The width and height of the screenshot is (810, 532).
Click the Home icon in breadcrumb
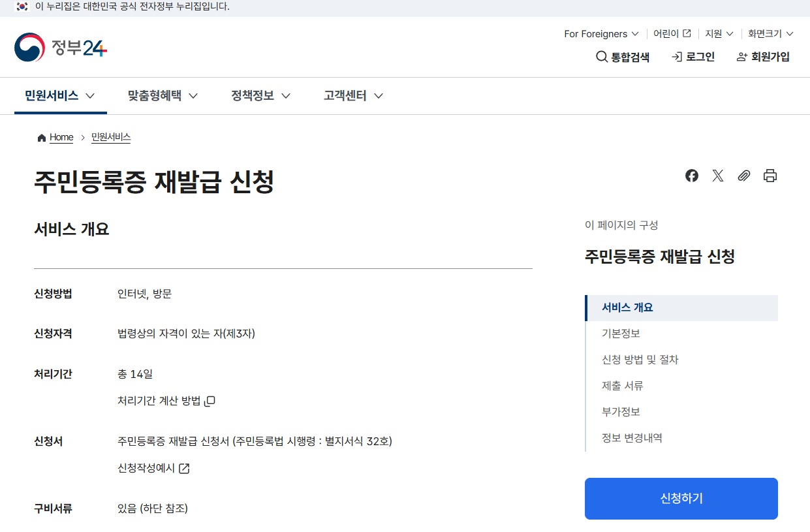tap(41, 137)
